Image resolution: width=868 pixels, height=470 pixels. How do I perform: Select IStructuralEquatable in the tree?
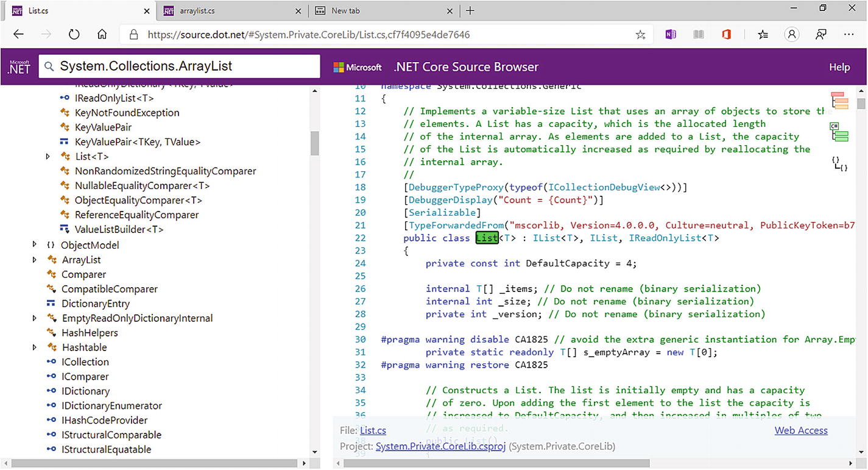[x=106, y=450]
